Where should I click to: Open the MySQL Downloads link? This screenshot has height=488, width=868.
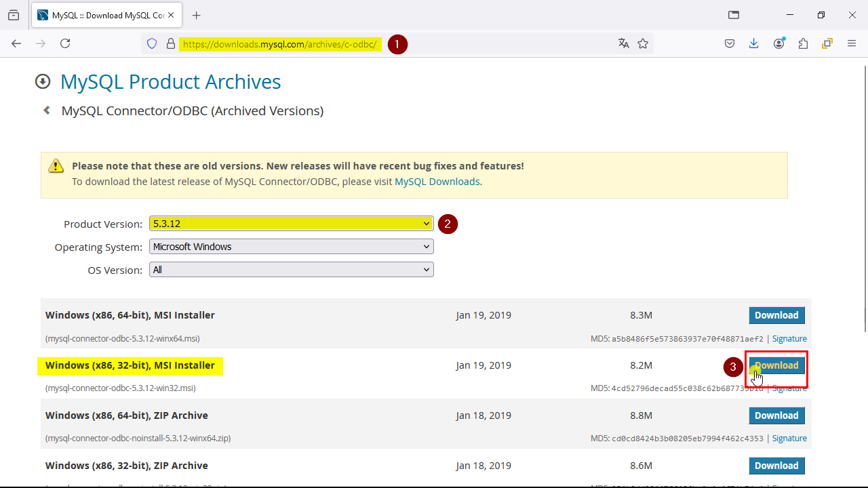pos(437,182)
